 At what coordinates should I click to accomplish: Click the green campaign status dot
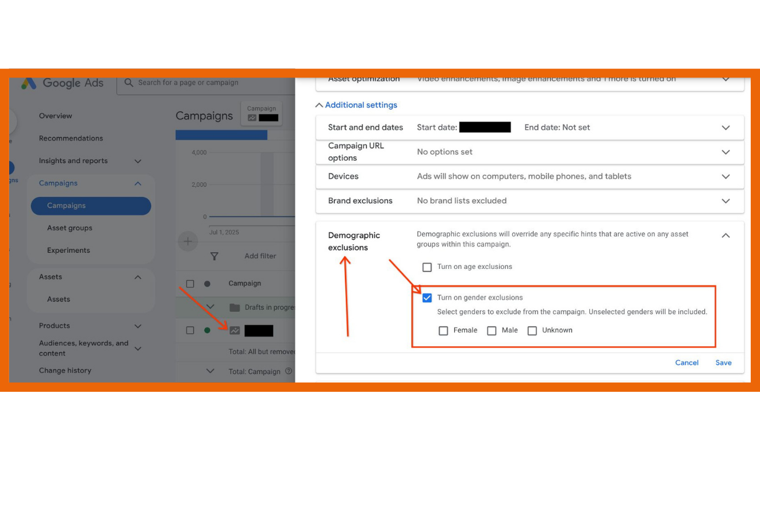pos(207,330)
